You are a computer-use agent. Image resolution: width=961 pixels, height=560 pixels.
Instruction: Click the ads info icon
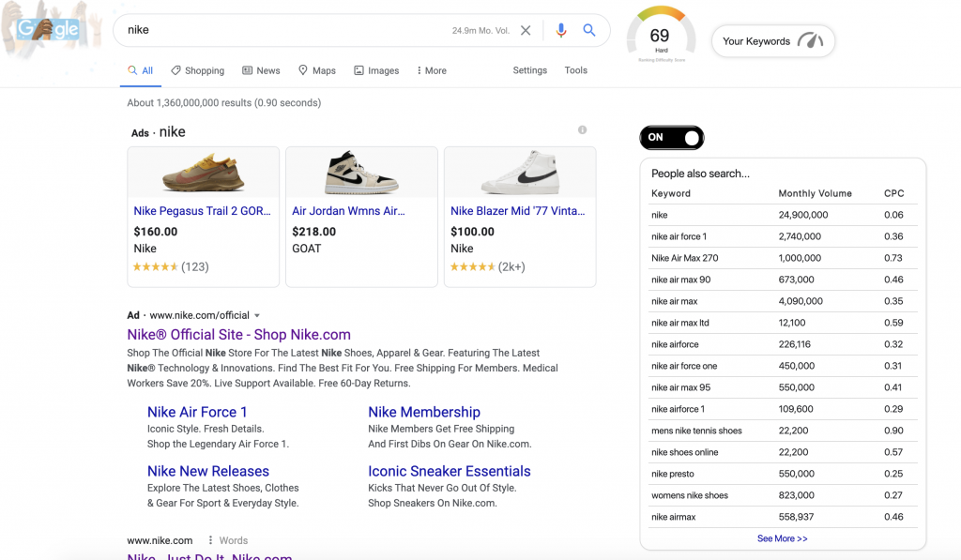pos(583,130)
